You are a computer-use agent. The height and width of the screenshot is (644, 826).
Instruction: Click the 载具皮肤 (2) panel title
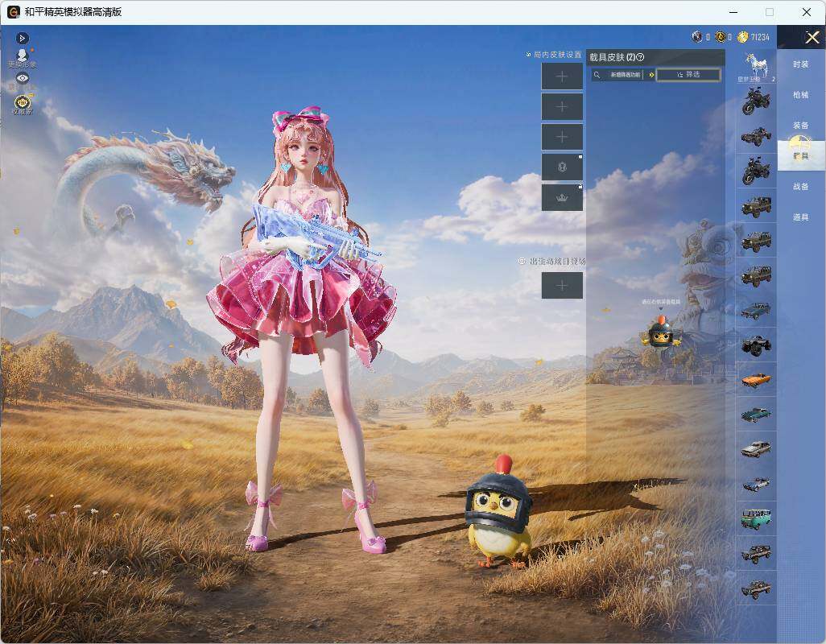click(x=612, y=57)
